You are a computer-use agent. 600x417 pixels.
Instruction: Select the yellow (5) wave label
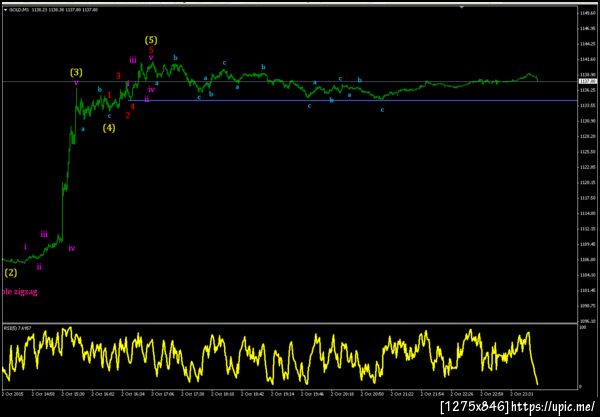coord(151,40)
